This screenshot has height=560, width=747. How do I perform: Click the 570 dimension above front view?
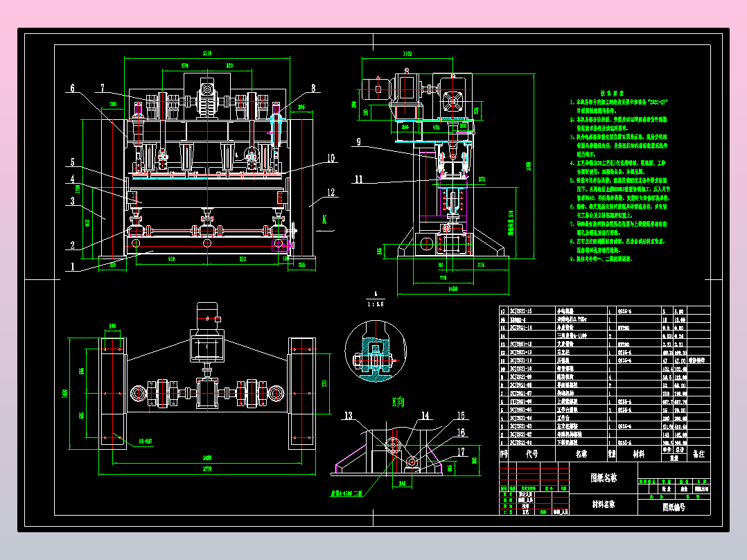point(185,65)
